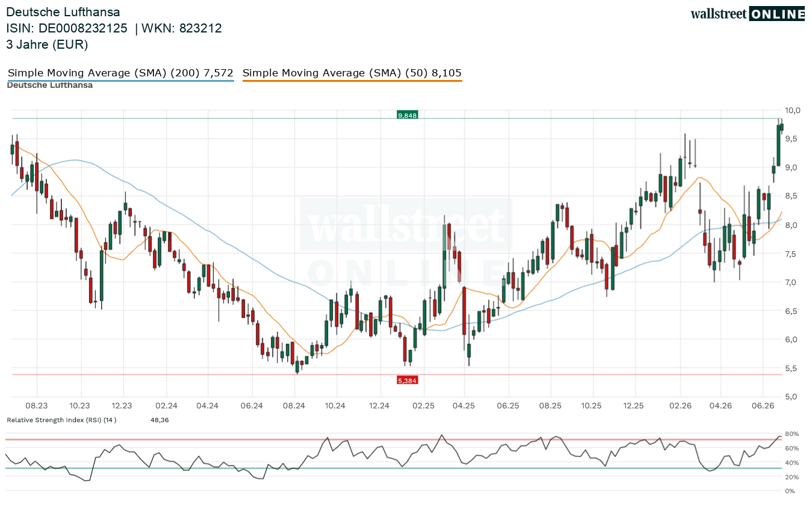Screen dimensions: 812x507
Task: Click the 02.24 date axis label
Action: click(x=166, y=406)
